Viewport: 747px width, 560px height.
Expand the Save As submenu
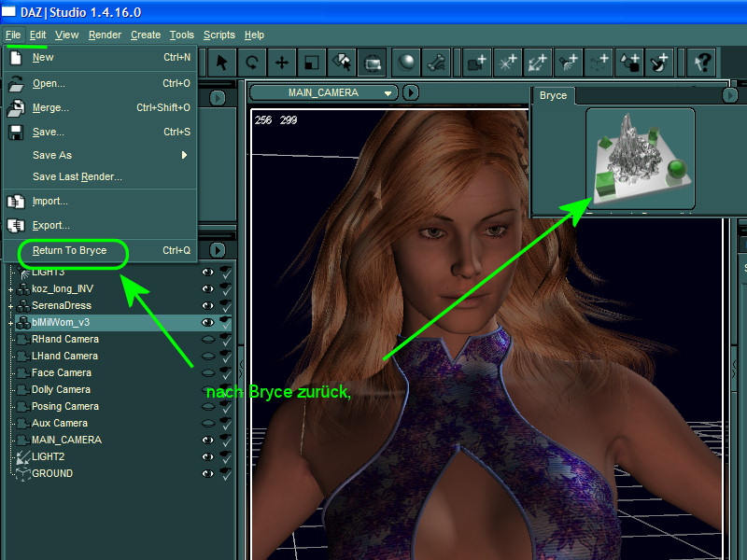tap(100, 155)
